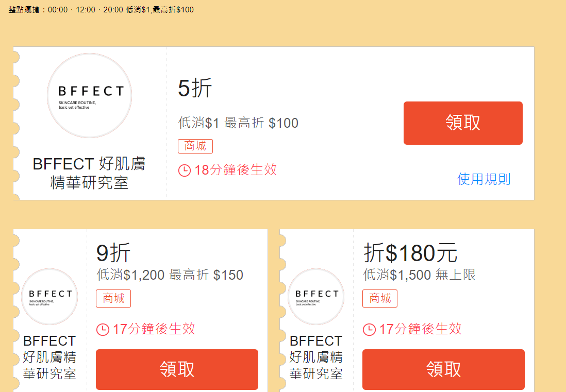566x392 pixels.
Task: Select the BFFECT logo on the 5折 coupon
Action: tap(89, 95)
